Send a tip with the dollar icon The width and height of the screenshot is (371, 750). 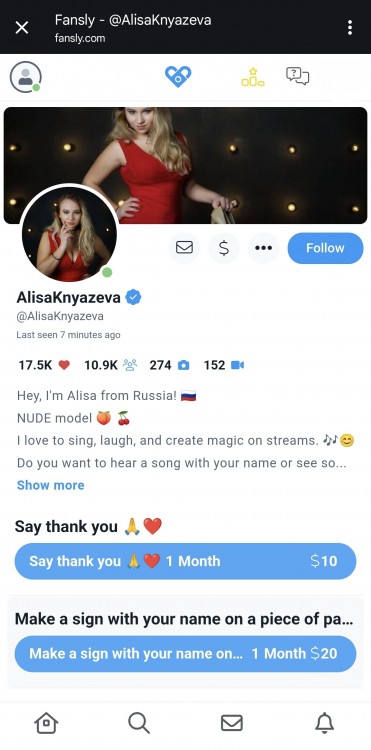point(224,248)
